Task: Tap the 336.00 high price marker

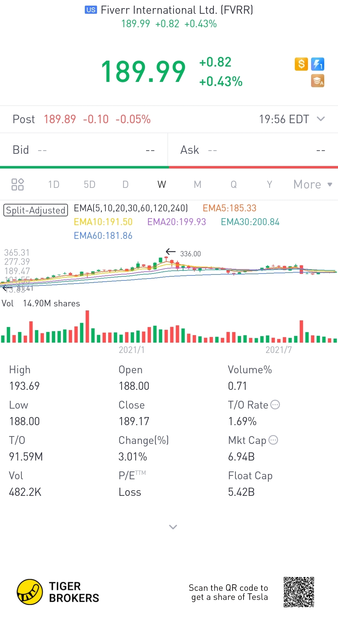Action: point(190,254)
